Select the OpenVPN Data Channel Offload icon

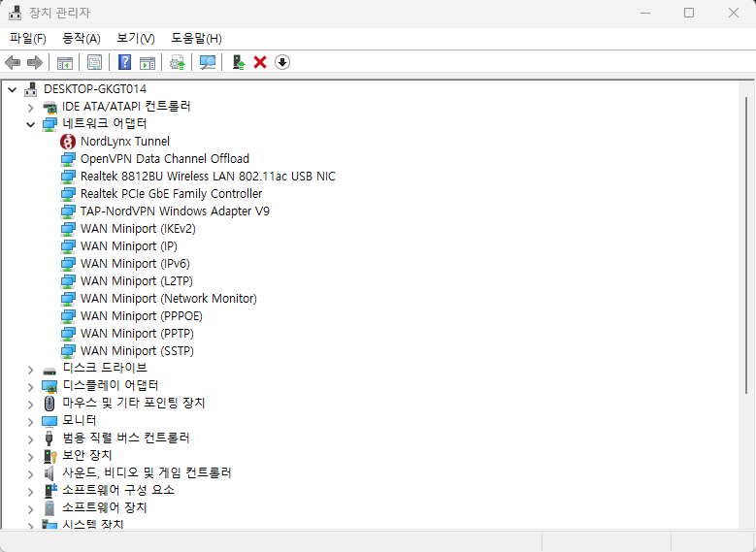click(x=68, y=159)
